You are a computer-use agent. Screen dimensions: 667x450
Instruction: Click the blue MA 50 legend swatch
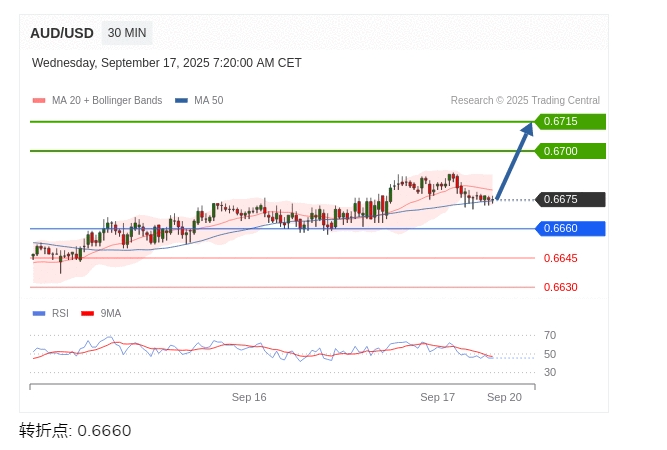pos(181,101)
